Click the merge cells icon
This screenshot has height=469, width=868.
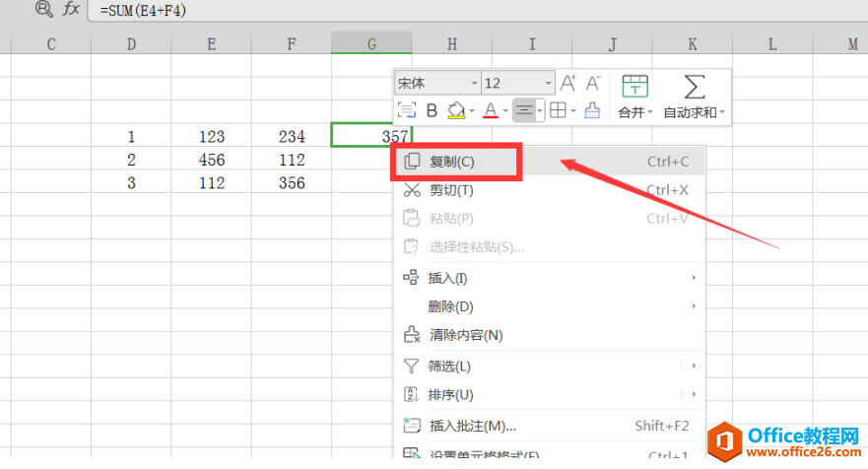tap(634, 87)
